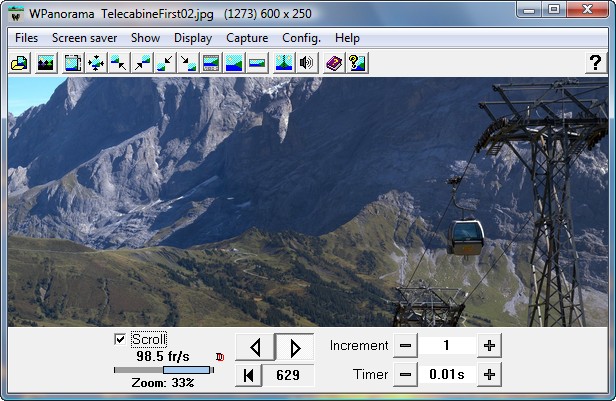Image resolution: width=616 pixels, height=401 pixels.
Task: Close the WPanorama window
Action: [587, 9]
